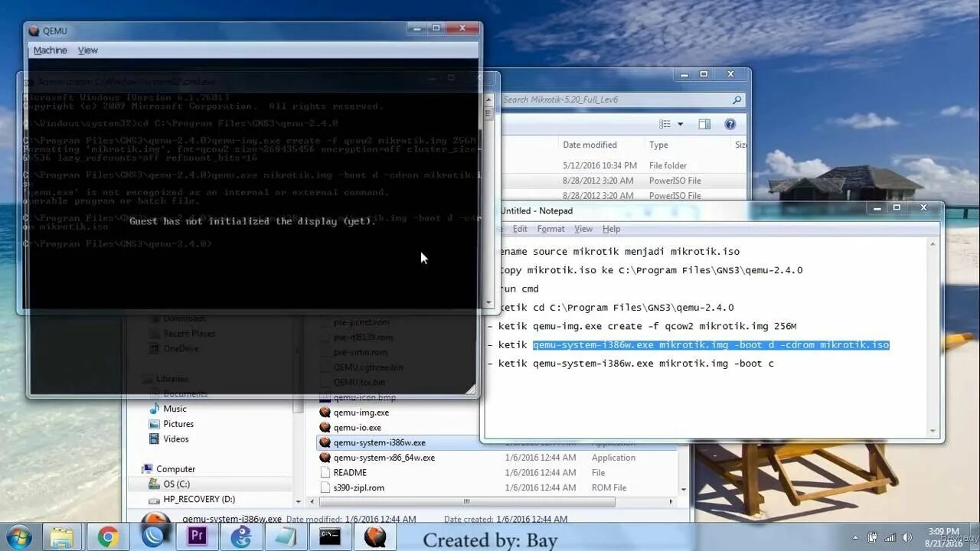Image resolution: width=980 pixels, height=551 pixels.
Task: Click the 'File folder' type cell
Action: tap(668, 165)
